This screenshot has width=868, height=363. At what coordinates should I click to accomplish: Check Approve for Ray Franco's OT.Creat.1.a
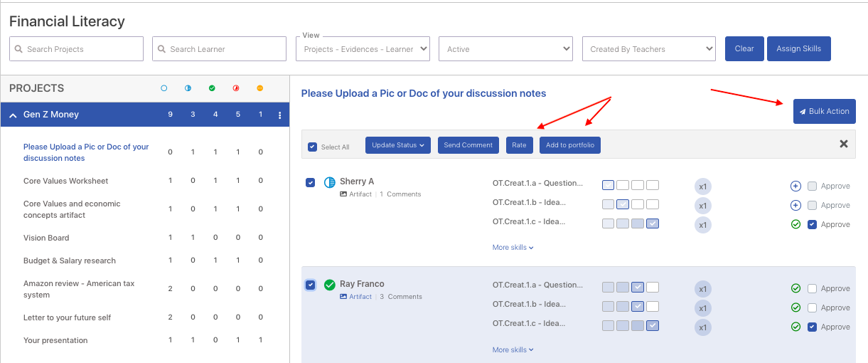pyautogui.click(x=813, y=288)
